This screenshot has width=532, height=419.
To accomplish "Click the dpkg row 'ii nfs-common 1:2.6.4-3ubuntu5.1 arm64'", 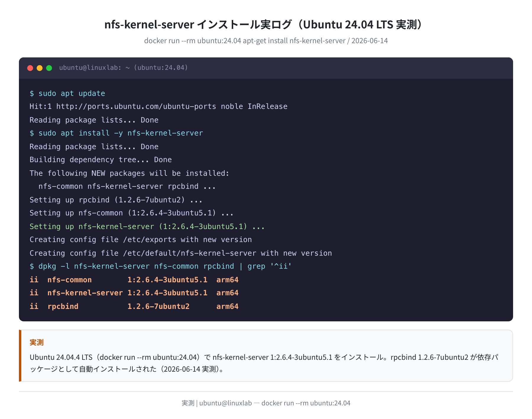I will 134,280.
